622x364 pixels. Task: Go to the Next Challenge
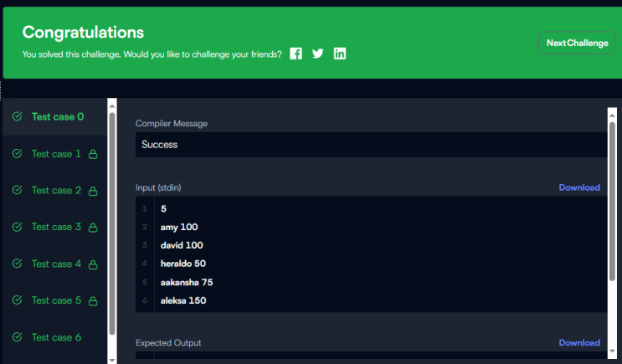tap(577, 43)
